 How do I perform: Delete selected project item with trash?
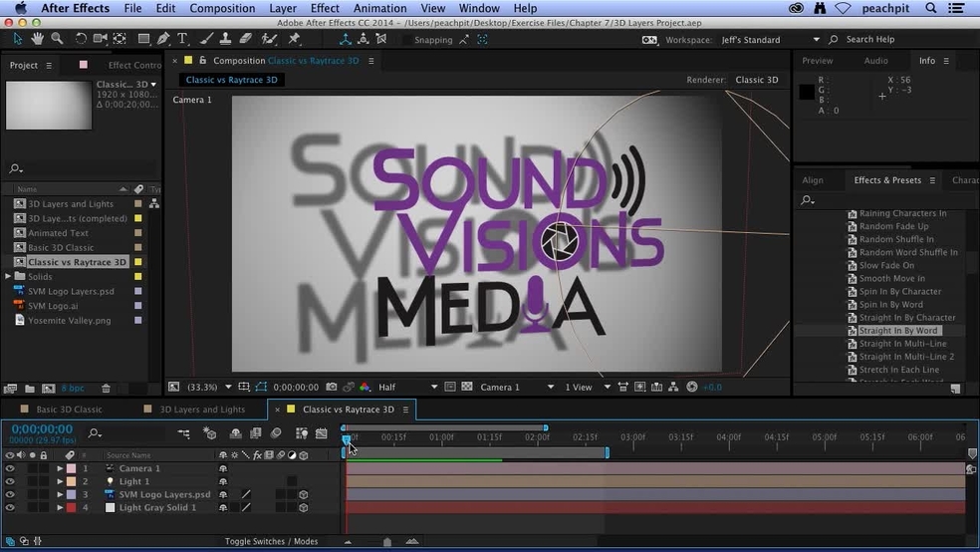pos(106,389)
